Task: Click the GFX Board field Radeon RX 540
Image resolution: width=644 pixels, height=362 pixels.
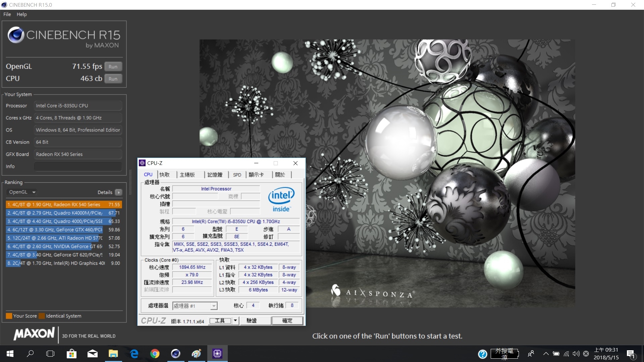Action: click(77, 154)
